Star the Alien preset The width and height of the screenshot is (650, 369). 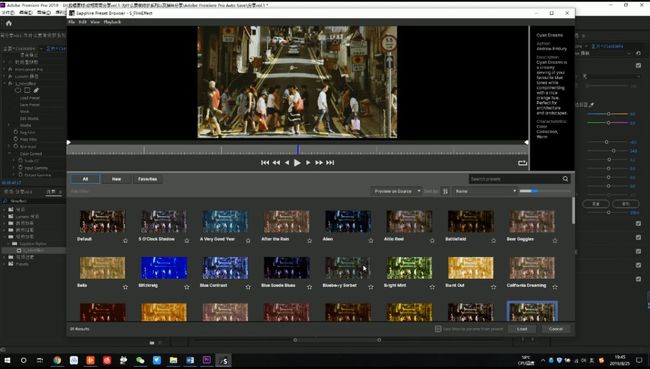(371, 240)
